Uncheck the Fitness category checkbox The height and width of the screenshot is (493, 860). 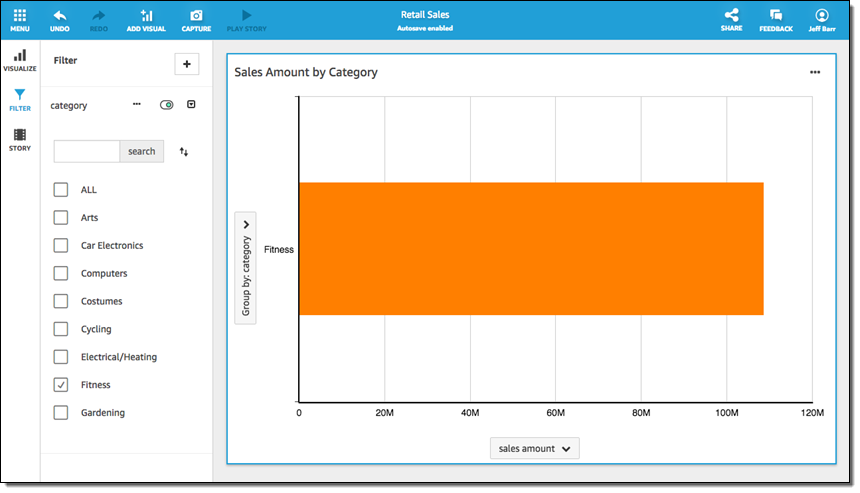pyautogui.click(x=61, y=385)
